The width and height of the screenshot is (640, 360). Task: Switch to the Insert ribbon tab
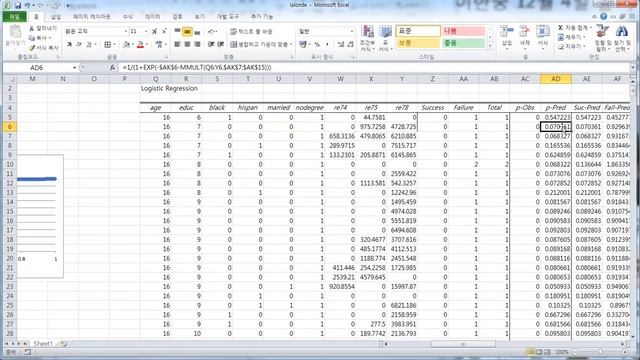point(56,17)
